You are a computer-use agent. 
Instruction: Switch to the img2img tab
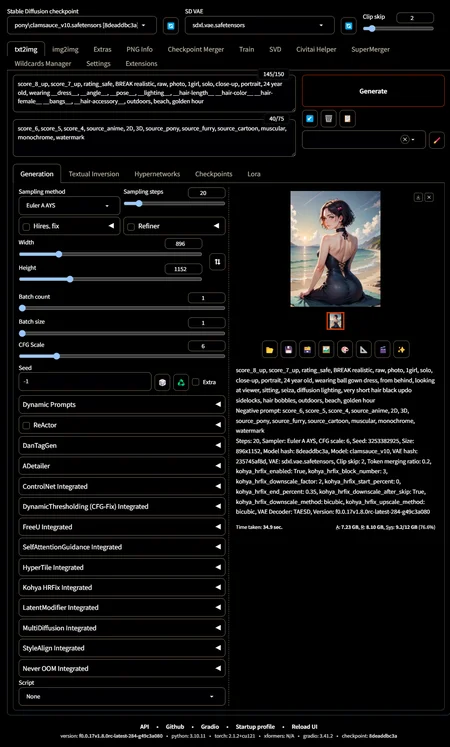pos(65,49)
